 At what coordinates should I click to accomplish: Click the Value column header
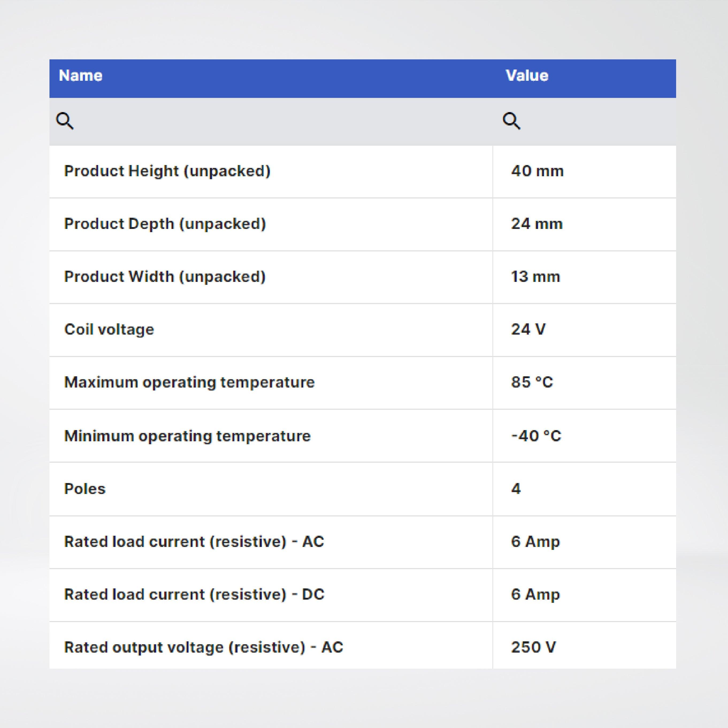pos(584,78)
